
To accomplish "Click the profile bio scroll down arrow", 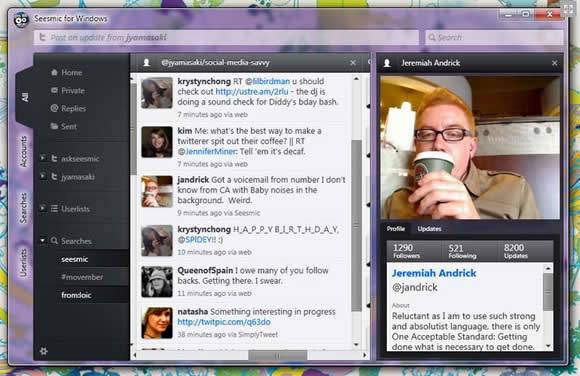I will pos(548,346).
